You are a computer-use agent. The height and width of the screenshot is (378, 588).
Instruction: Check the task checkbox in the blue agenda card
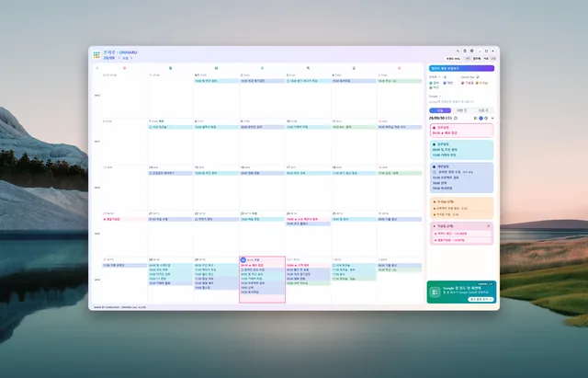point(435,172)
